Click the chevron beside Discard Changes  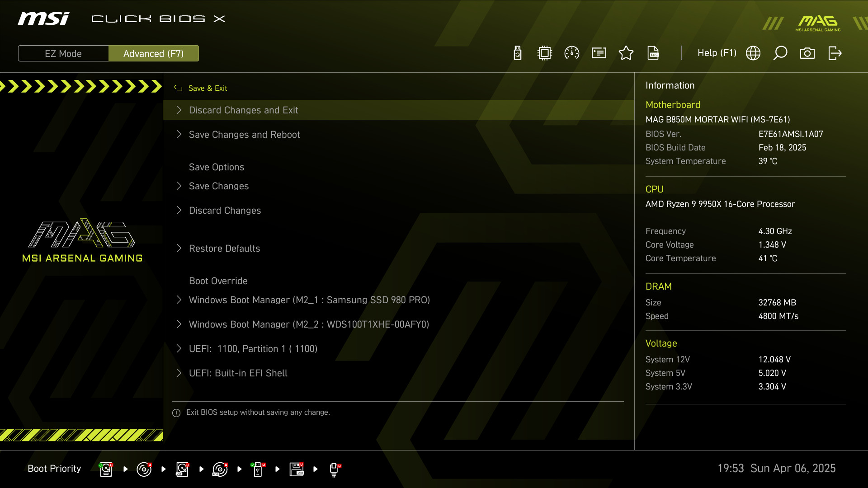pos(179,210)
